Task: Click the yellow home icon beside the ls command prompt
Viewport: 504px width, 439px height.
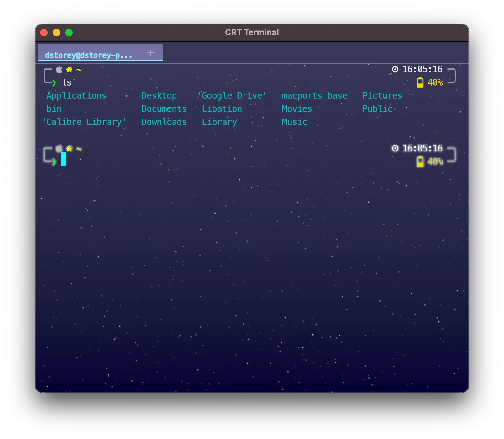Action: pos(69,69)
